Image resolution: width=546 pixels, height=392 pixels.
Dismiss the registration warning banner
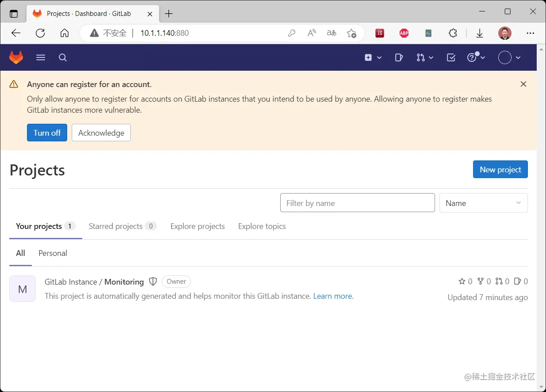point(523,84)
